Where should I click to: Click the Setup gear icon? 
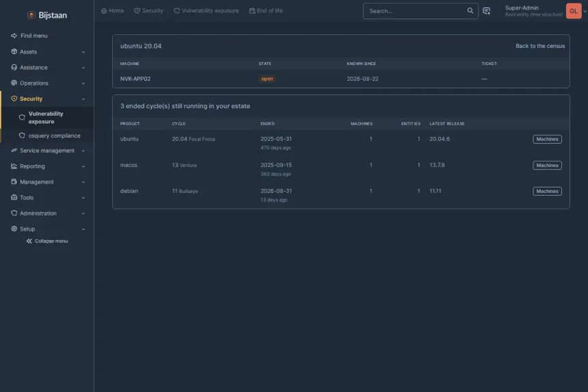[x=14, y=228]
